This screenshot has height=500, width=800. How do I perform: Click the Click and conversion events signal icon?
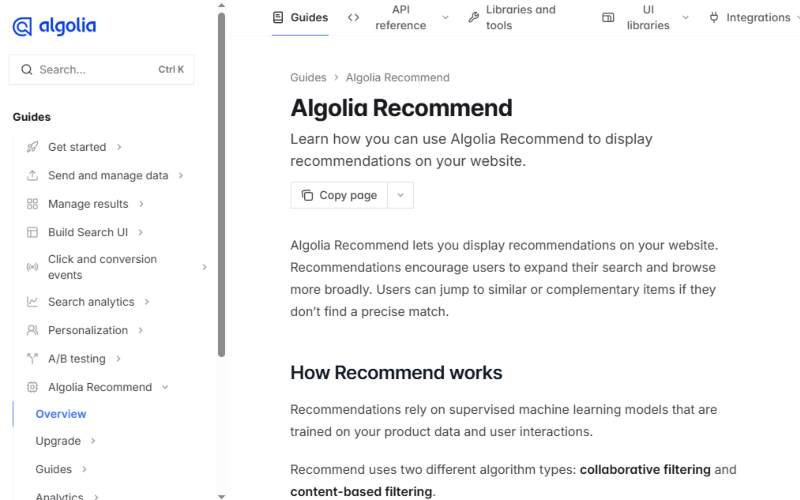point(32,267)
